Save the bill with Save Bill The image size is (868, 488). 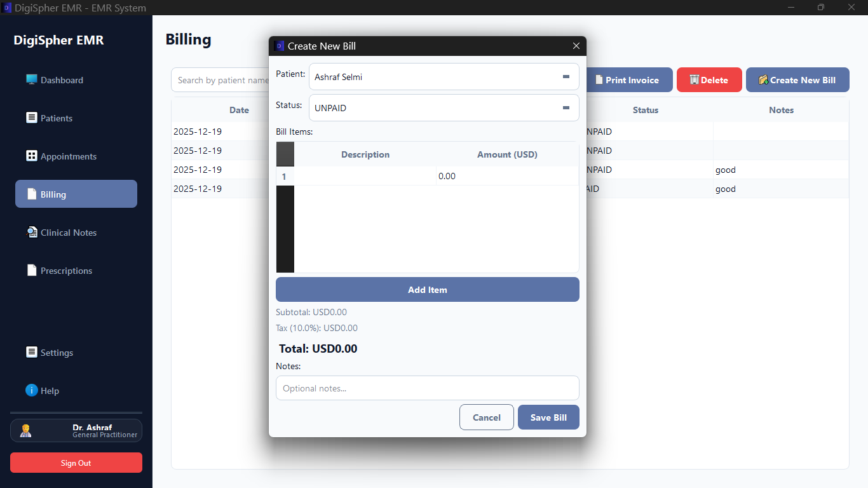click(548, 417)
